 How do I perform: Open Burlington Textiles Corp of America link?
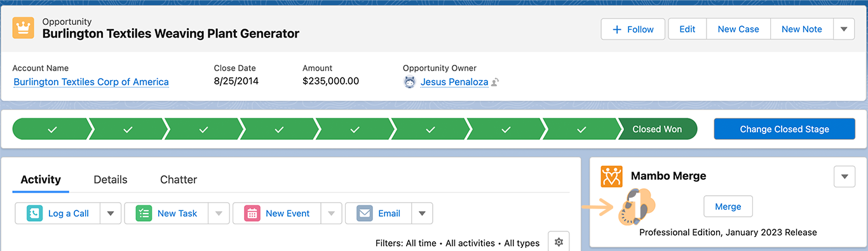pyautogui.click(x=92, y=82)
